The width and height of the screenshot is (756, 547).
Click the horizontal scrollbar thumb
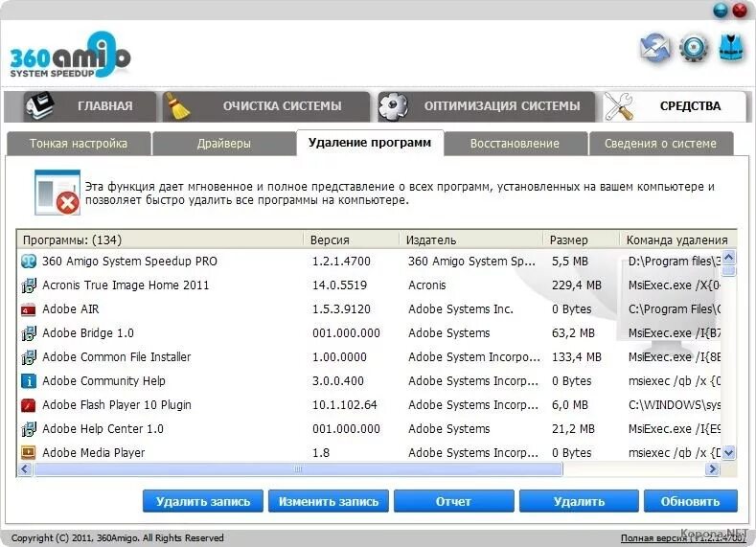tap(298, 468)
